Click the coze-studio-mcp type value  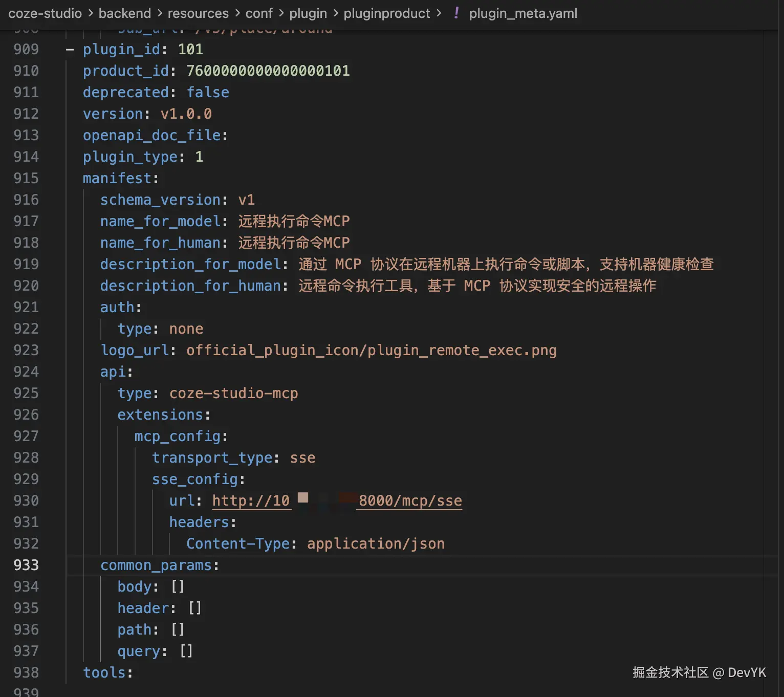pyautogui.click(x=234, y=393)
